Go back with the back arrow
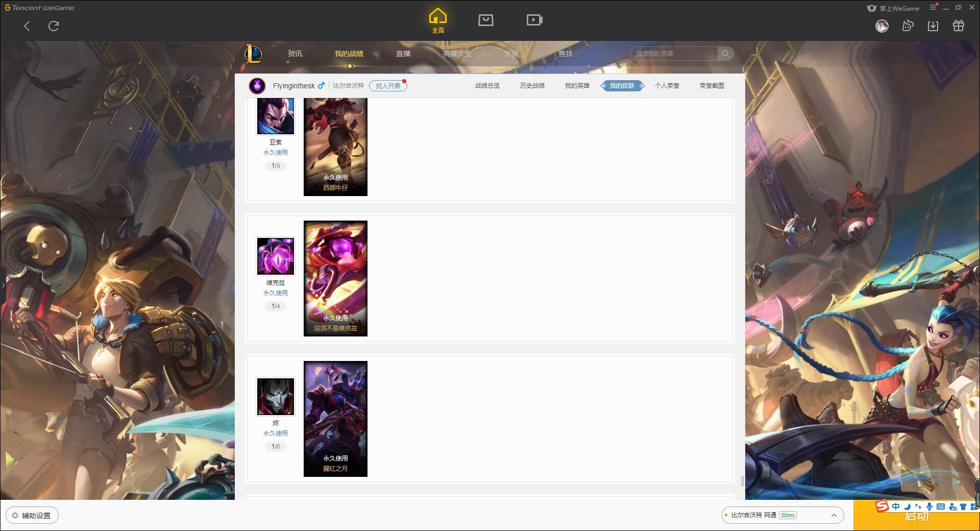The width and height of the screenshot is (980, 531). [27, 26]
